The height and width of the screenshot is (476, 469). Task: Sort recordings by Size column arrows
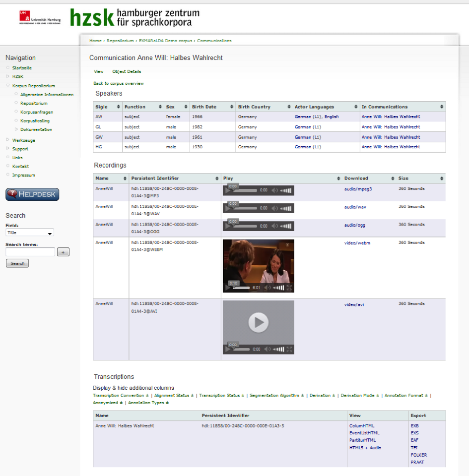tap(442, 178)
